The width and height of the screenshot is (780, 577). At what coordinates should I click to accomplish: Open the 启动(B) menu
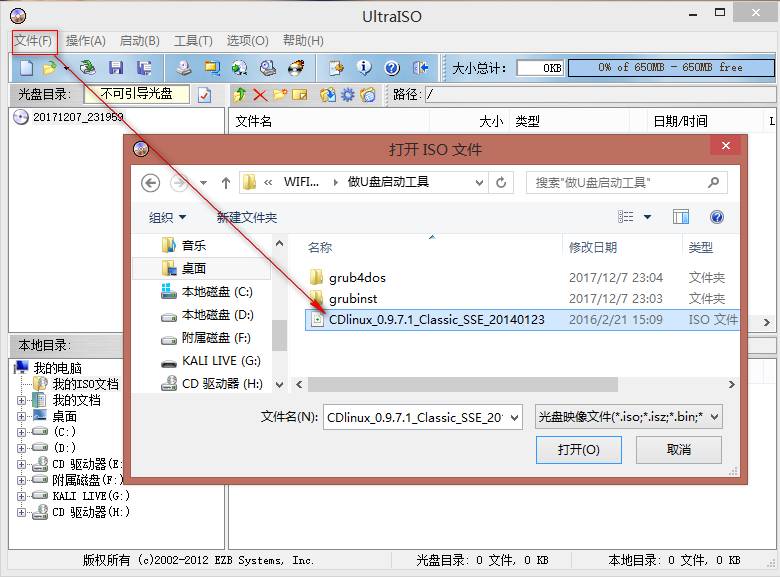(x=140, y=41)
